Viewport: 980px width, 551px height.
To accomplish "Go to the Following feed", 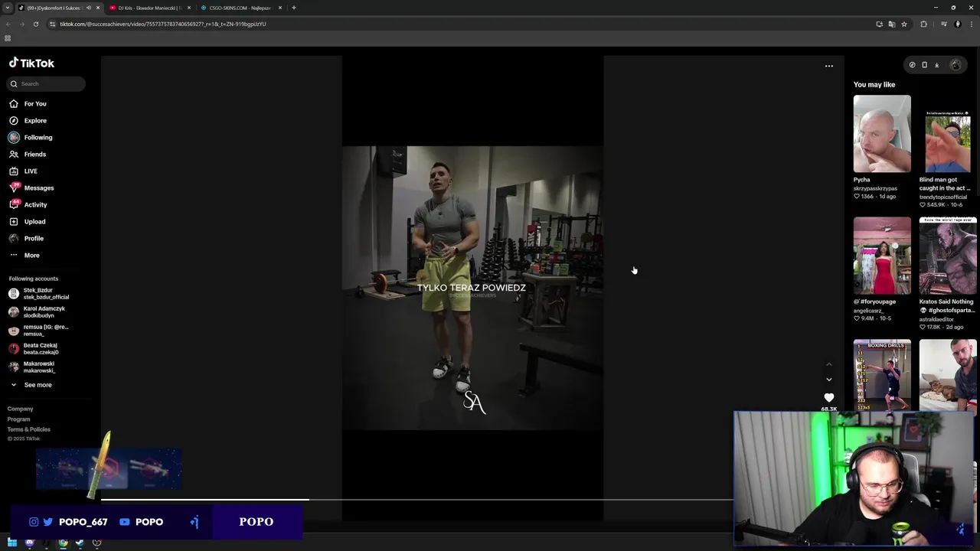I will point(31,137).
